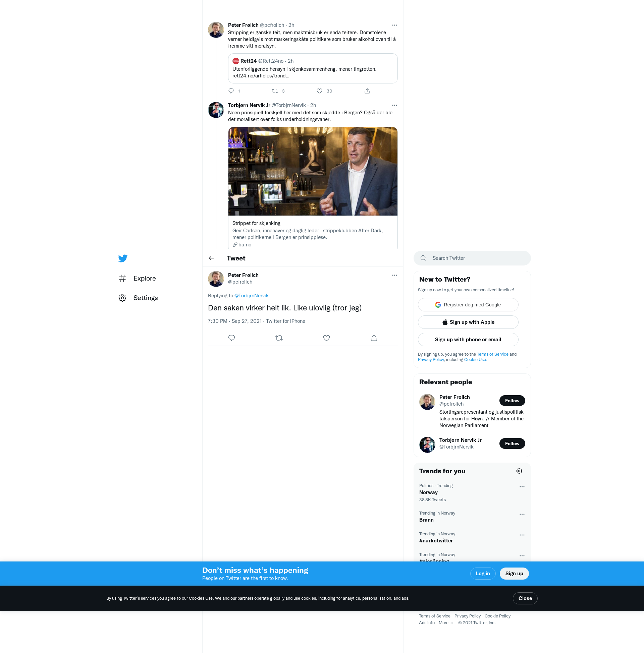Open the @TorbjrnNervik reply link

[251, 295]
